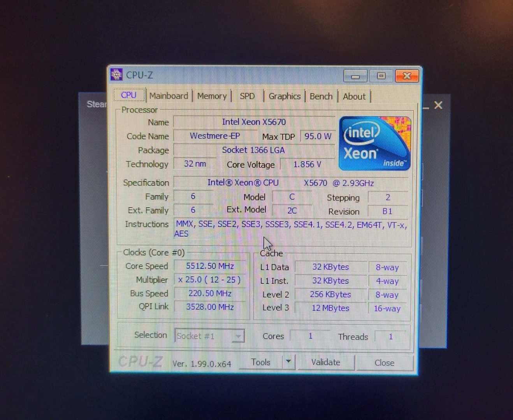
Task: Click the Code Name value Westmere-EP
Action: (215, 136)
